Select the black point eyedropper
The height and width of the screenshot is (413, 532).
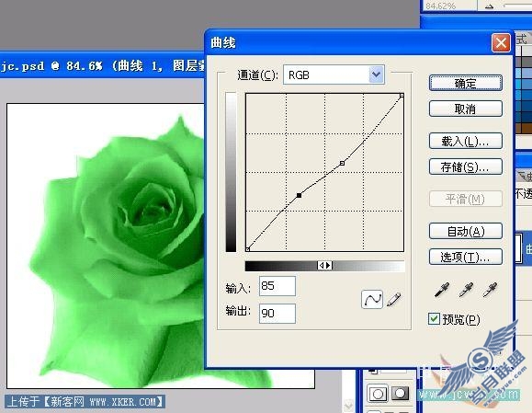pos(442,290)
